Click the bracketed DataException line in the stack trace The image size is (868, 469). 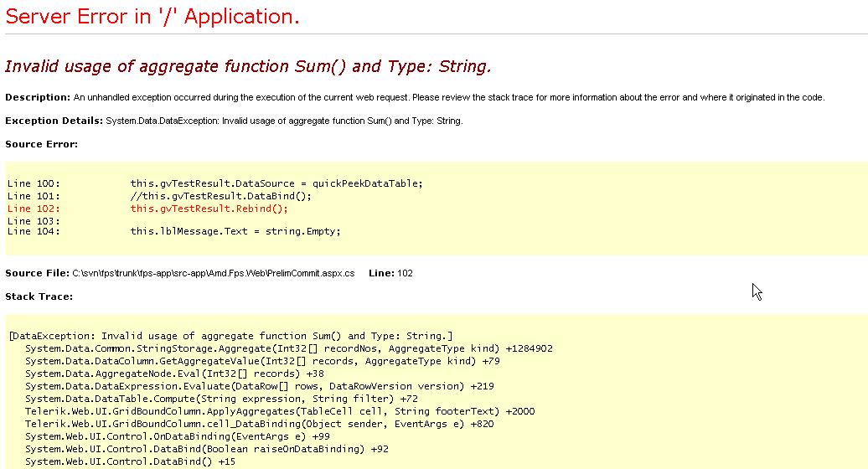tap(230, 336)
